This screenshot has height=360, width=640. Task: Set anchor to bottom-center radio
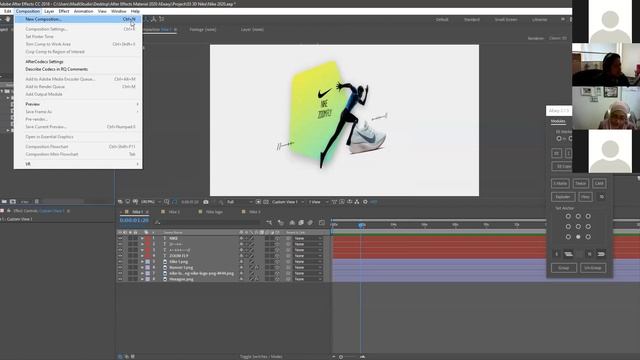pyautogui.click(x=578, y=237)
